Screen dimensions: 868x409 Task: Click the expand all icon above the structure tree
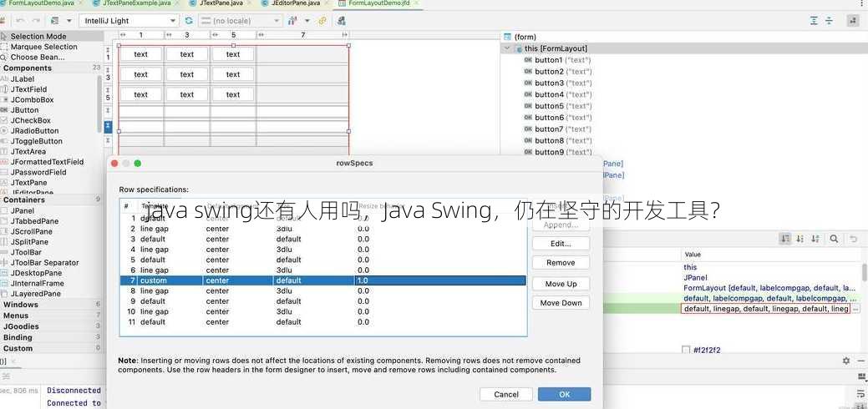pyautogui.click(x=814, y=21)
